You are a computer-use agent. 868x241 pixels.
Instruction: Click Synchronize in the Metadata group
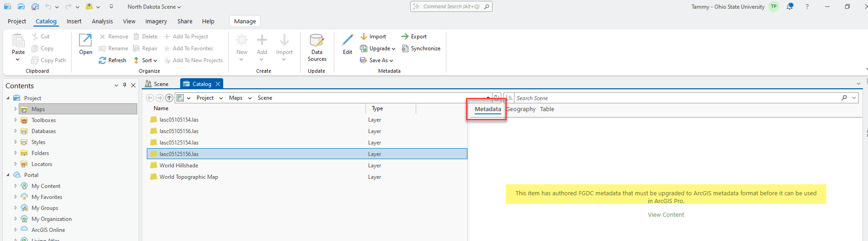pos(421,48)
